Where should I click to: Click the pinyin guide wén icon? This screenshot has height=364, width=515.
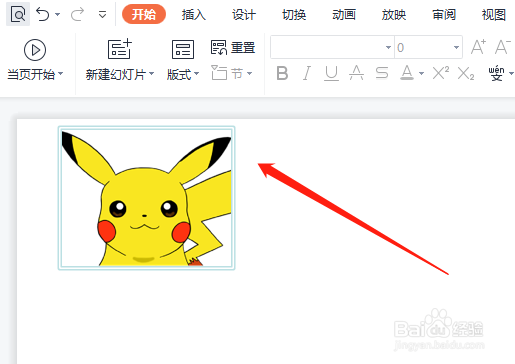pos(496,73)
